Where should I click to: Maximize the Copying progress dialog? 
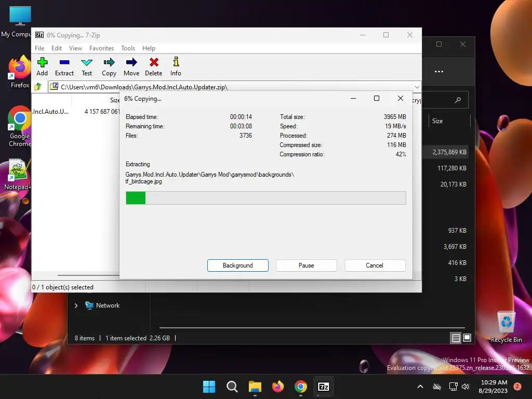tap(377, 98)
